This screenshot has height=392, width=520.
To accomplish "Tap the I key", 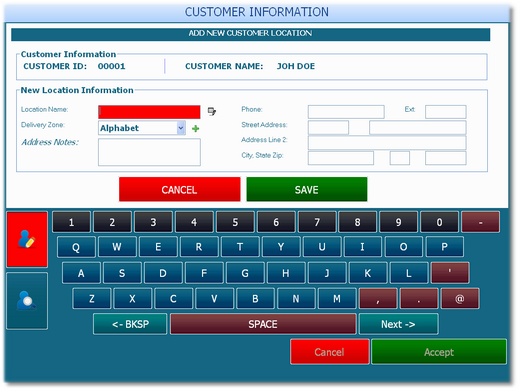I will [x=363, y=247].
